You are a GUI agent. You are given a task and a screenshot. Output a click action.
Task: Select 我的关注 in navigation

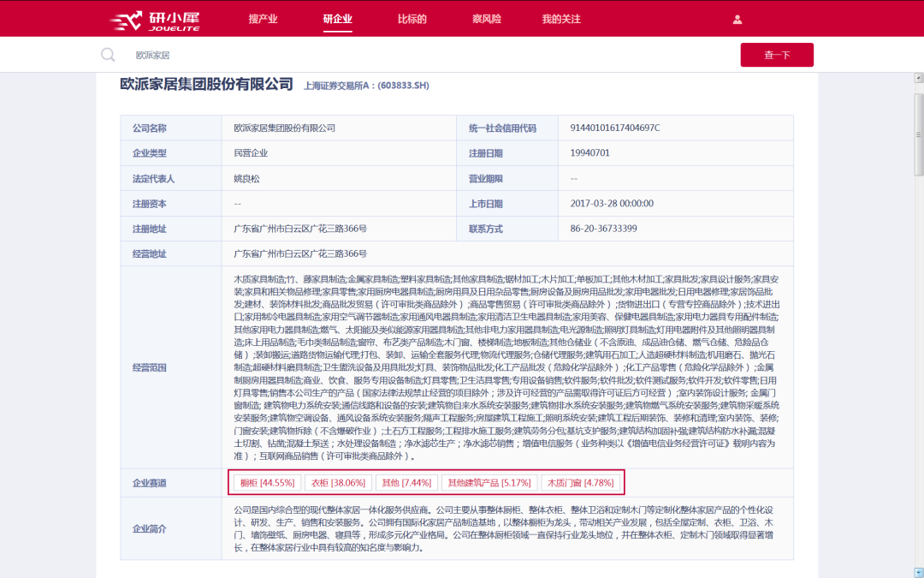[561, 19]
